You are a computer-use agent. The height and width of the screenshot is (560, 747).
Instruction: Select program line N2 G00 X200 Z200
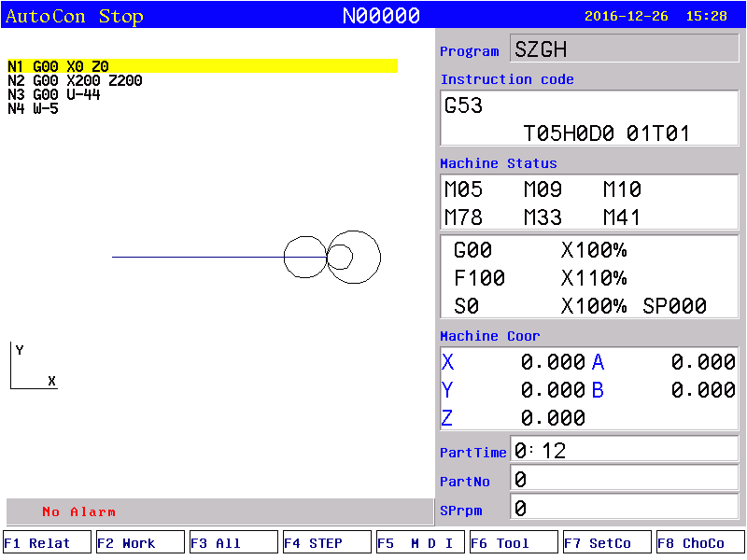[75, 80]
